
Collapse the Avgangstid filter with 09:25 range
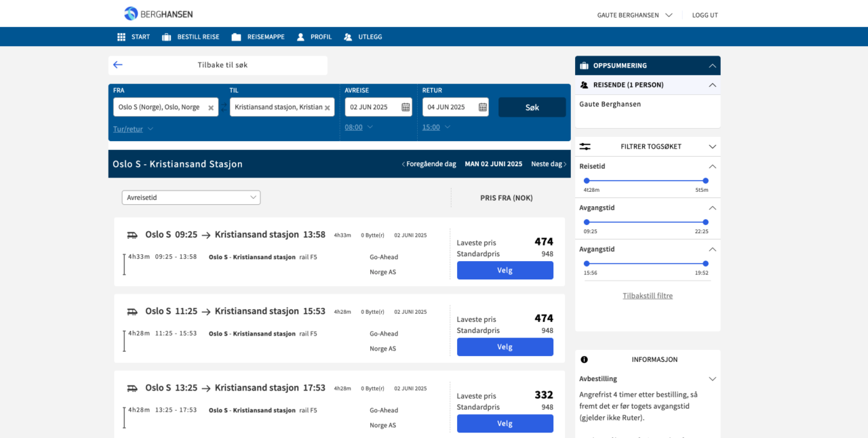click(x=712, y=207)
